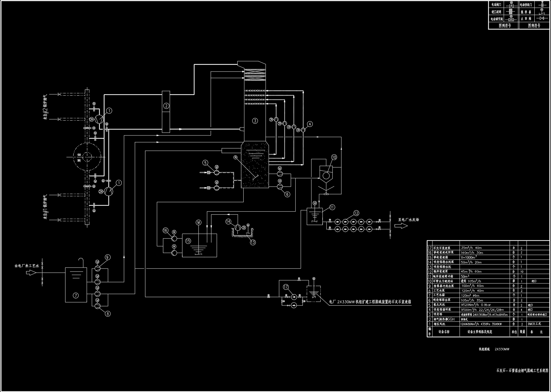Select balloon number 3 inside the absorber tower

(x=255, y=121)
